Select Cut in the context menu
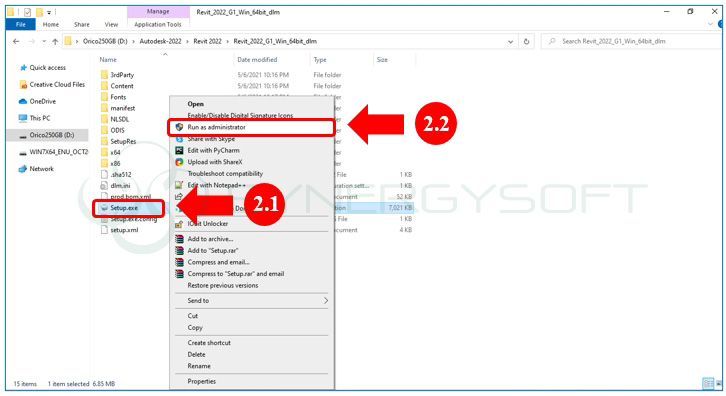 click(193, 316)
